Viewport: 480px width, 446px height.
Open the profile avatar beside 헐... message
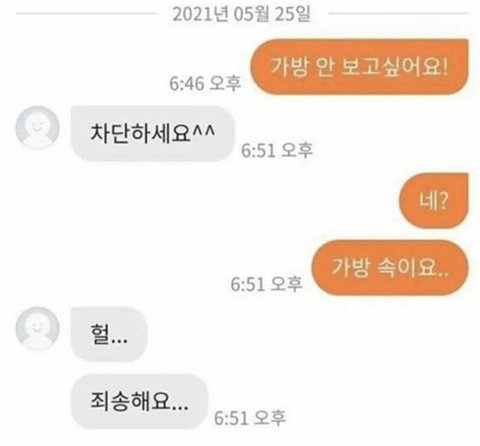(x=38, y=329)
